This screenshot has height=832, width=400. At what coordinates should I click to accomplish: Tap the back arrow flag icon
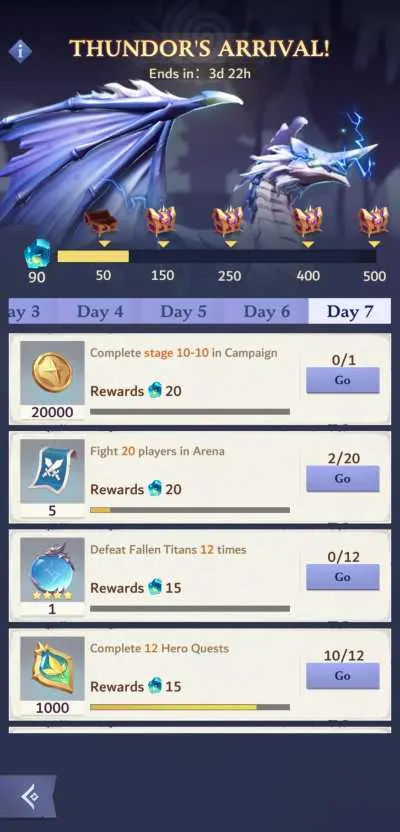(28, 796)
